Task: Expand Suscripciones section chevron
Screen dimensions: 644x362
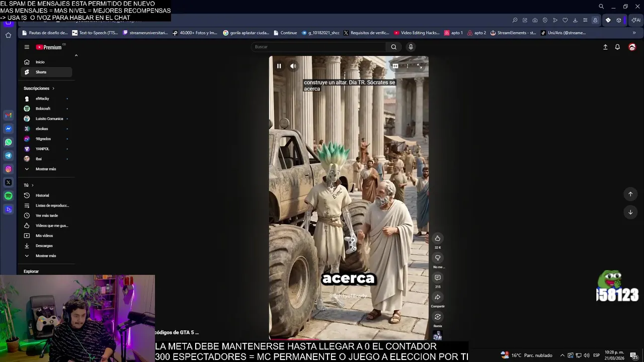Action: tap(53, 88)
